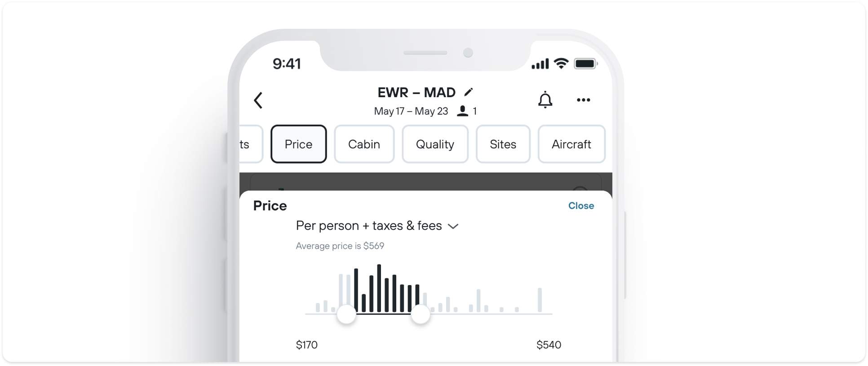Edit route with pencil icon
This screenshot has width=868, height=366.
click(x=469, y=92)
